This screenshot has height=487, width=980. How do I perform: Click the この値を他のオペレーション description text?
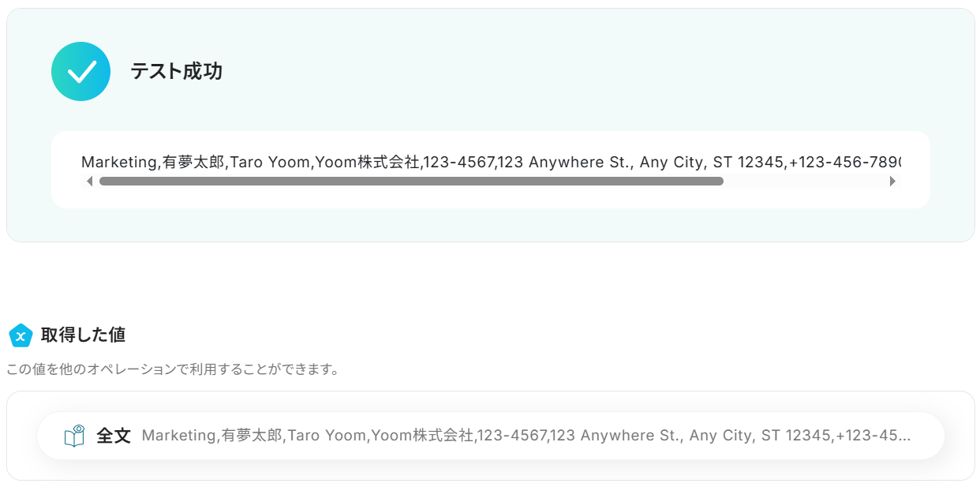pyautogui.click(x=173, y=369)
